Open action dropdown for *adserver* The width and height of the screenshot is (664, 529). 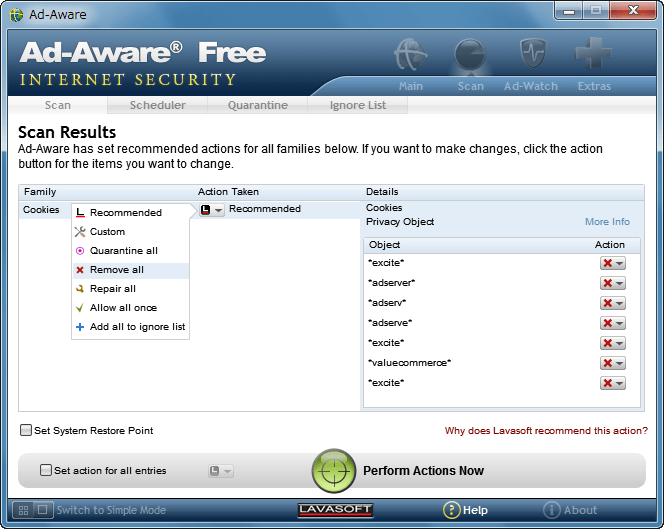tap(612, 283)
